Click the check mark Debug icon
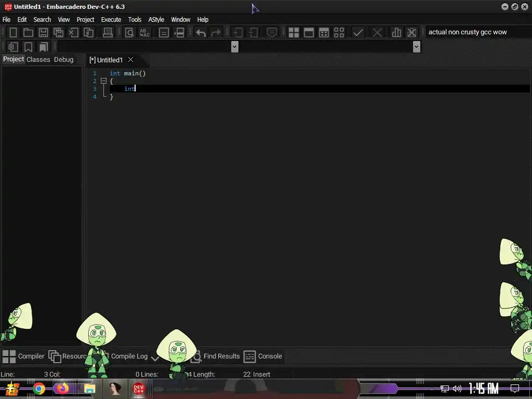This screenshot has height=399, width=532. (x=358, y=33)
